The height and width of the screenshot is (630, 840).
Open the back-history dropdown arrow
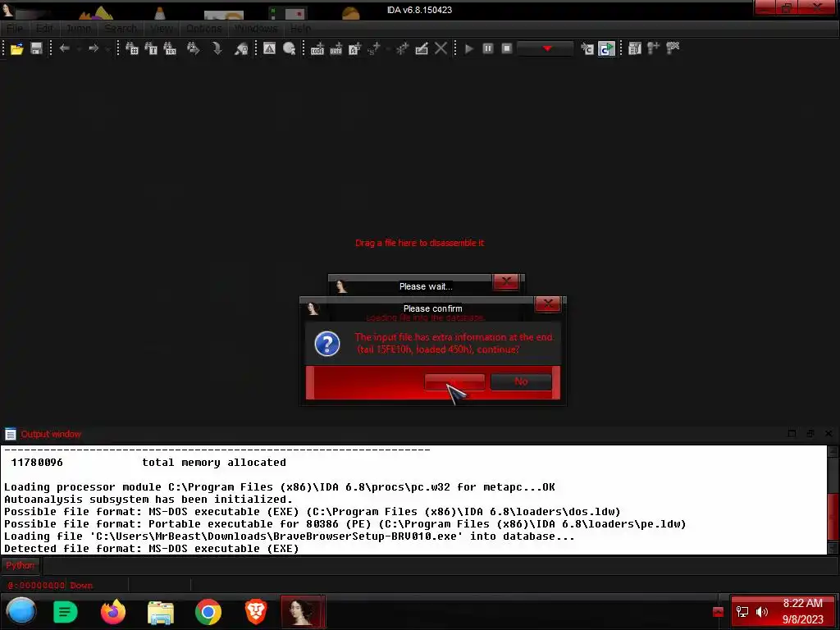(79, 49)
